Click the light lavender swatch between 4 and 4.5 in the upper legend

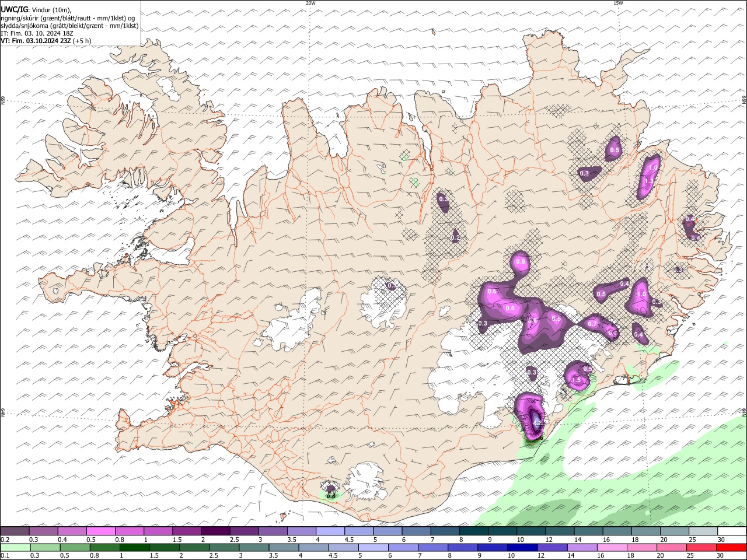click(x=330, y=531)
